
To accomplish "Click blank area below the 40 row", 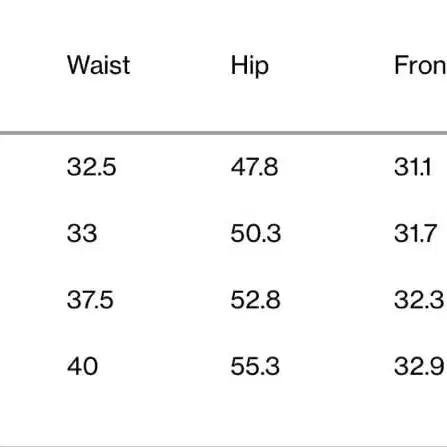I will (223, 412).
